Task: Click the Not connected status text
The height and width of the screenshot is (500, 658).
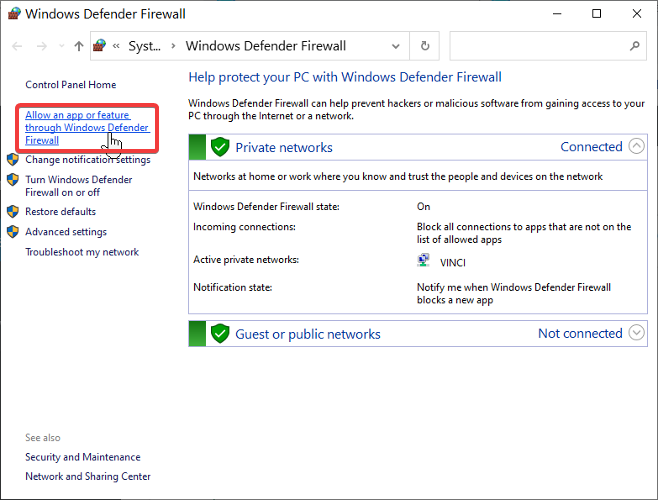Action: point(580,333)
